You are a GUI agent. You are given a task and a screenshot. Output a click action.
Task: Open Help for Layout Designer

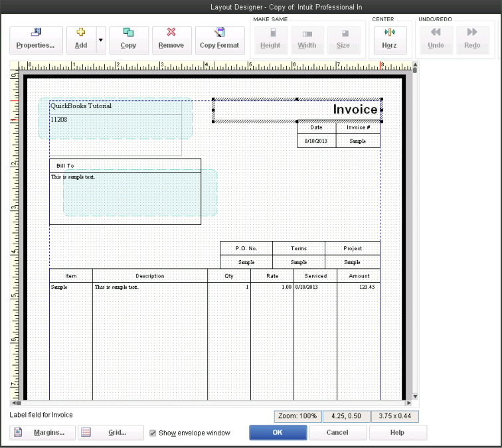(398, 433)
